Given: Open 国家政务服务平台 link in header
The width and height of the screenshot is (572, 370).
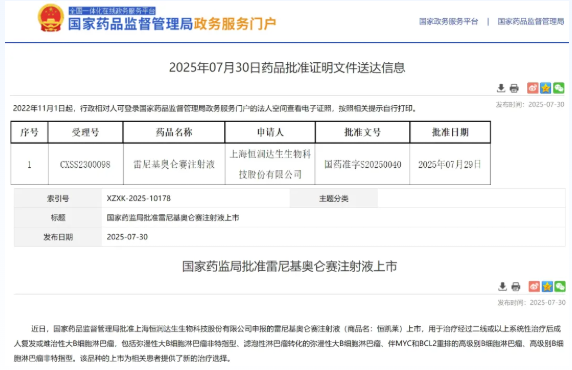Looking at the screenshot, I should (448, 22).
